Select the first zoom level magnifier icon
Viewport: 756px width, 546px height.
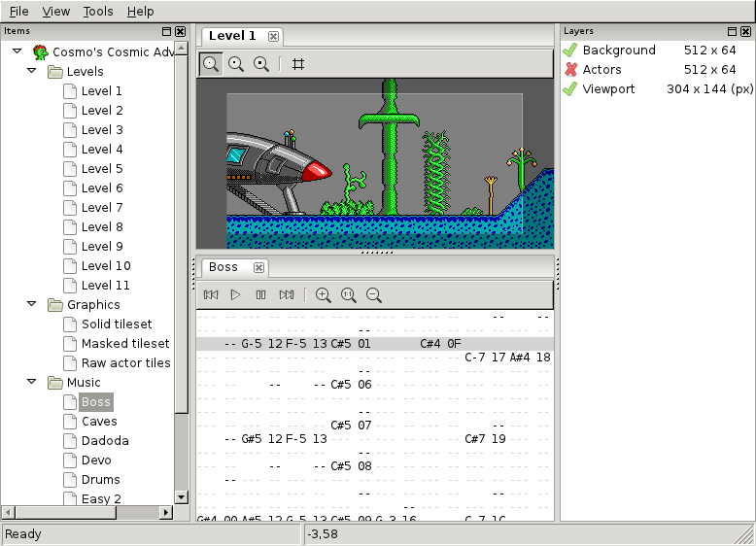211,64
